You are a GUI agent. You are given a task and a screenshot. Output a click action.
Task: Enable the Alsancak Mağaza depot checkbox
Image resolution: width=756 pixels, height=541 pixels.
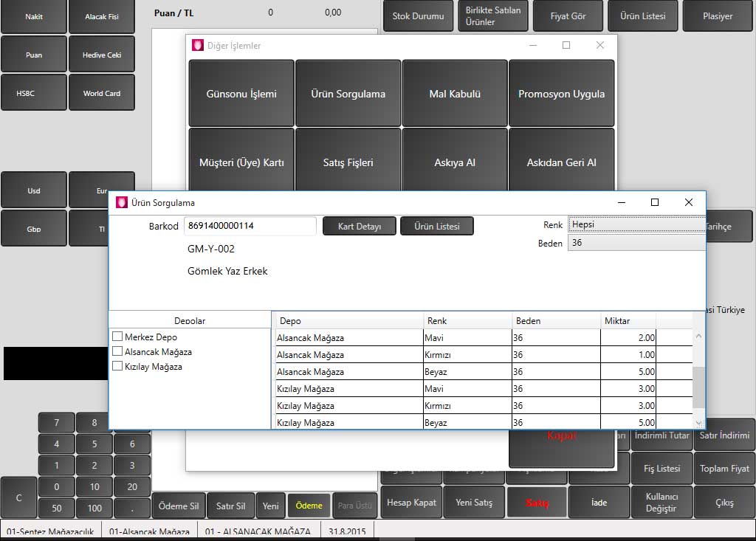coord(117,351)
